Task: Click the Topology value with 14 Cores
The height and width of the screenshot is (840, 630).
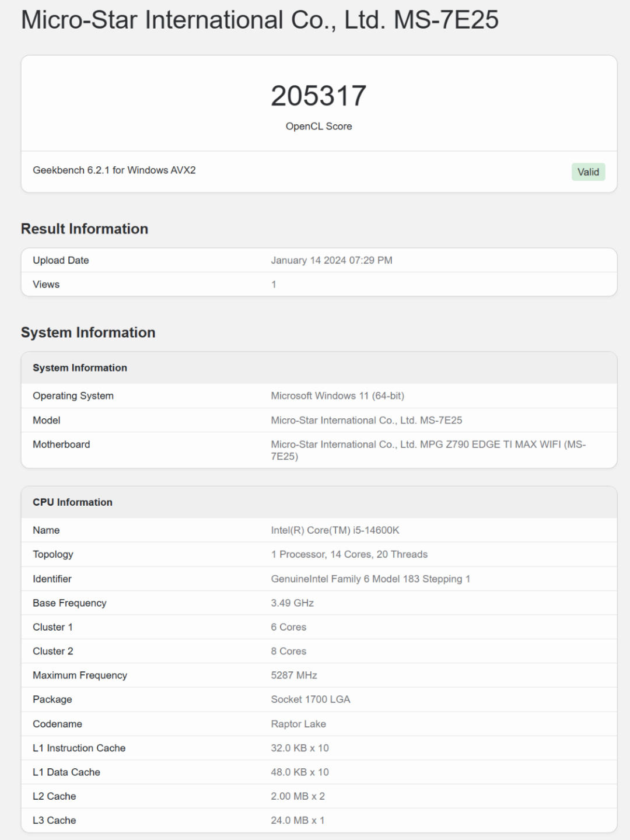Action: 349,554
